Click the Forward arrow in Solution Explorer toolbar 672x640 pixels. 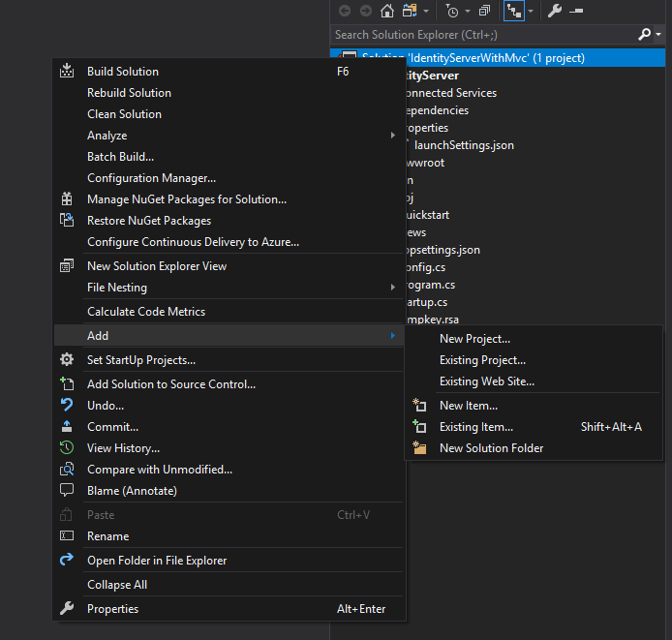coord(366,11)
